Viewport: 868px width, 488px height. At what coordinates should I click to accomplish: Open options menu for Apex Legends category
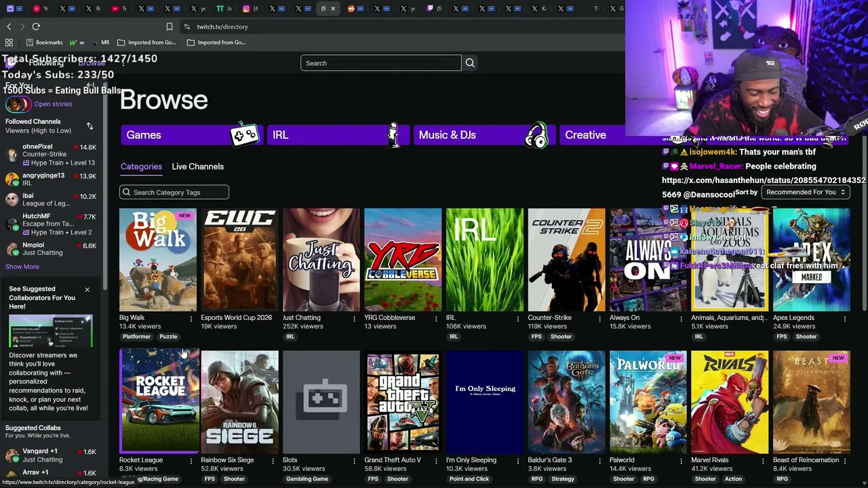[x=845, y=319]
